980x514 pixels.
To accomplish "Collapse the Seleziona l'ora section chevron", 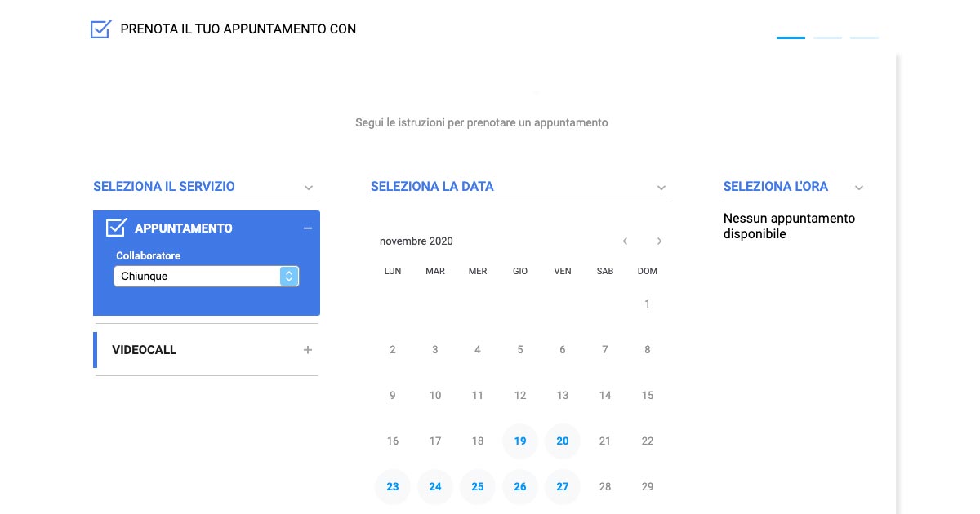I will pos(859,188).
